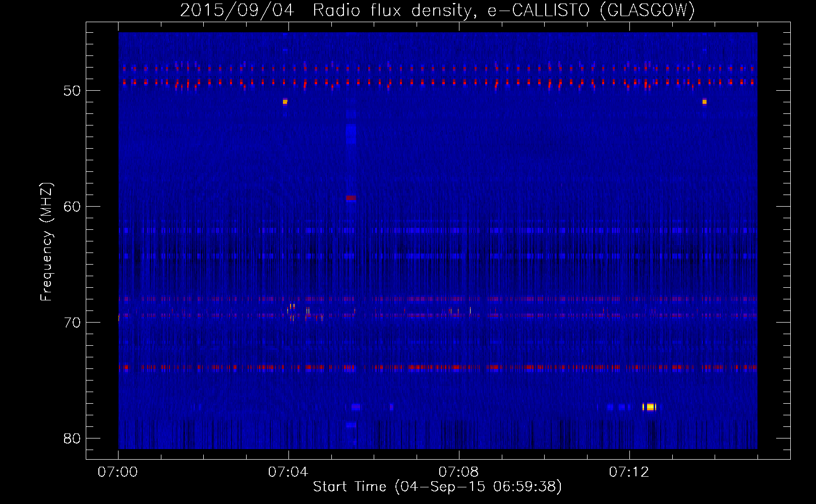
Task: Select the 'Frequency (MHZ)' axis label
Action: click(46, 241)
